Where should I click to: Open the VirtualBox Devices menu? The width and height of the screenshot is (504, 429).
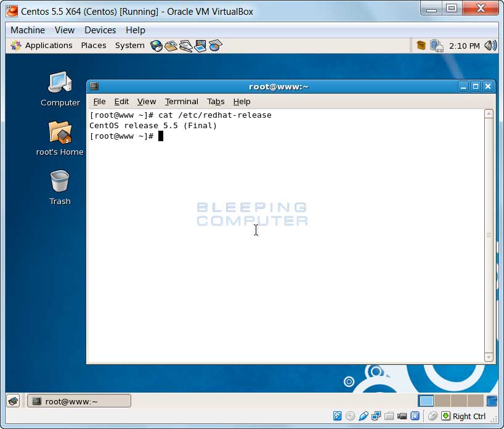tap(100, 30)
